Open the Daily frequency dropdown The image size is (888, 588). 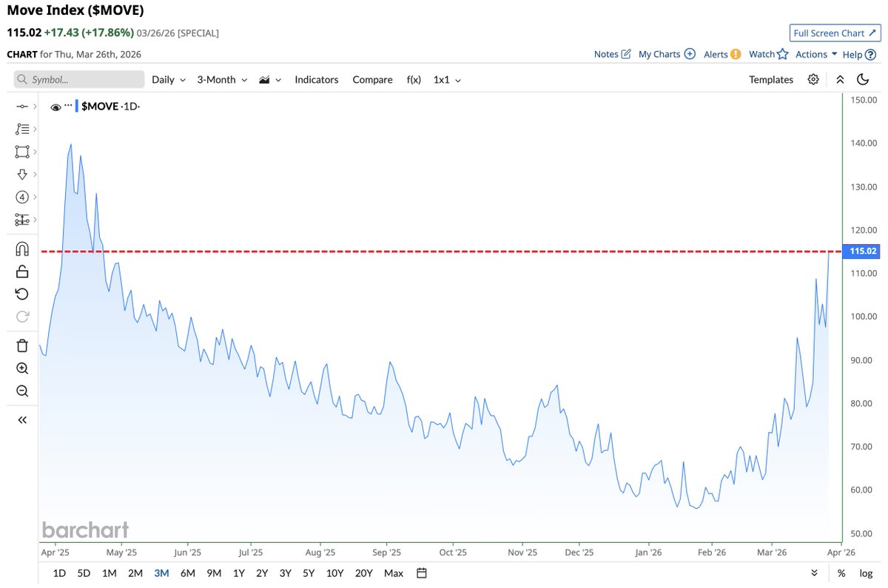[168, 79]
